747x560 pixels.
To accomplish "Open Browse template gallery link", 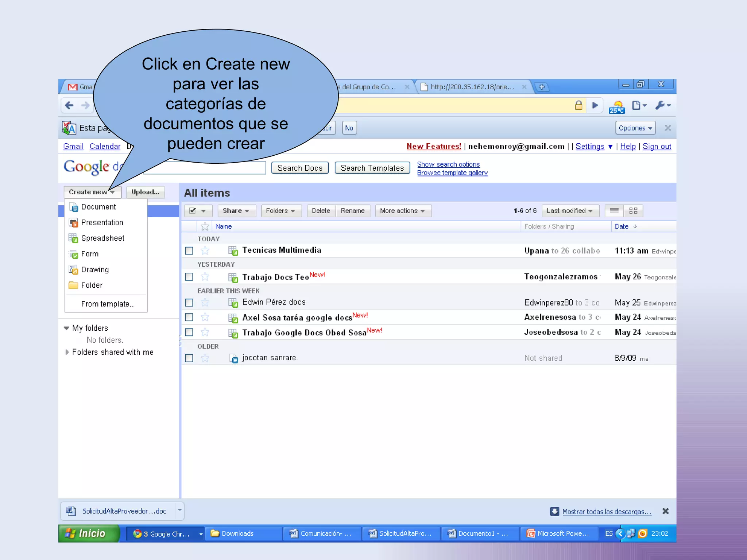I will 452,173.
